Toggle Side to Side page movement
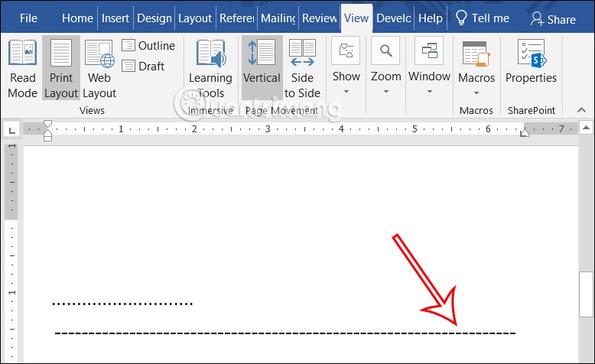This screenshot has width=595, height=364. click(302, 69)
